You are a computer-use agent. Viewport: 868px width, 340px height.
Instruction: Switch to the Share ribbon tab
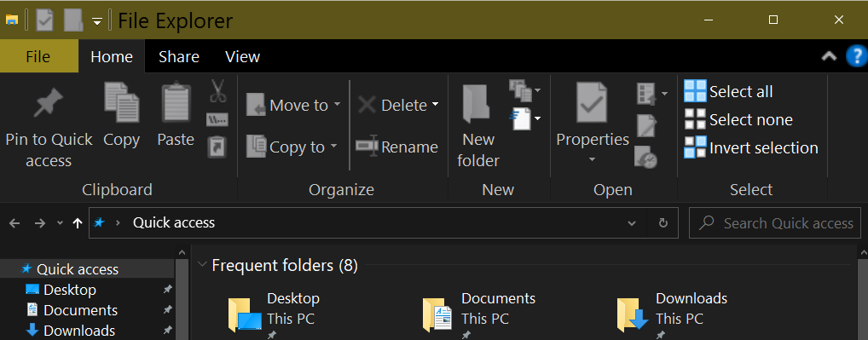(x=179, y=56)
